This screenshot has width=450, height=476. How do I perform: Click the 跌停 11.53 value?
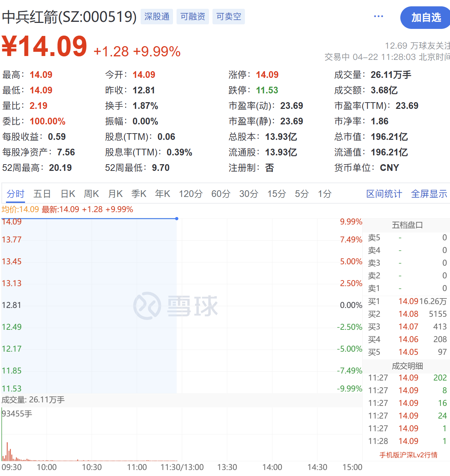(267, 90)
